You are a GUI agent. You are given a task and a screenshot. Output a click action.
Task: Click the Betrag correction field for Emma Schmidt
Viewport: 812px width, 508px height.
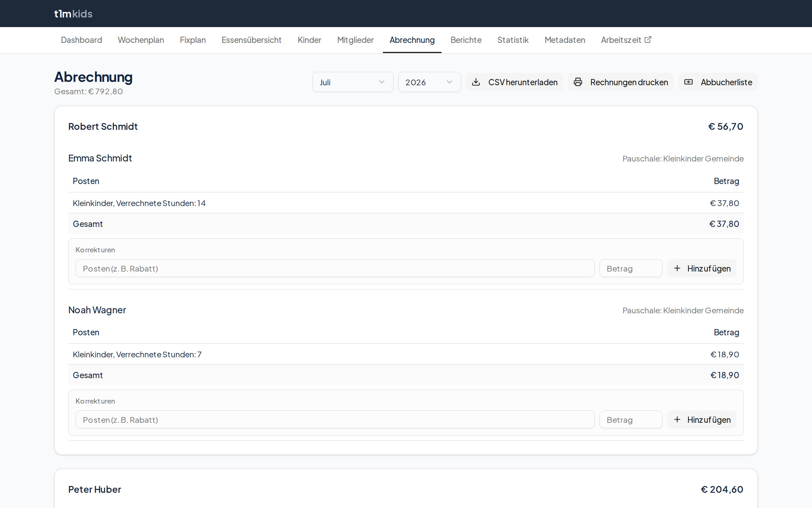point(630,268)
